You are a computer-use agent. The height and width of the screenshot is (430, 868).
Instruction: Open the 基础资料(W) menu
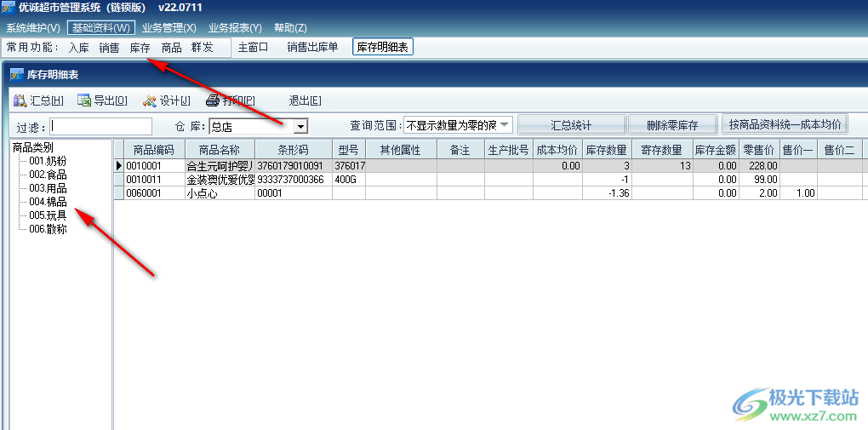[x=101, y=28]
